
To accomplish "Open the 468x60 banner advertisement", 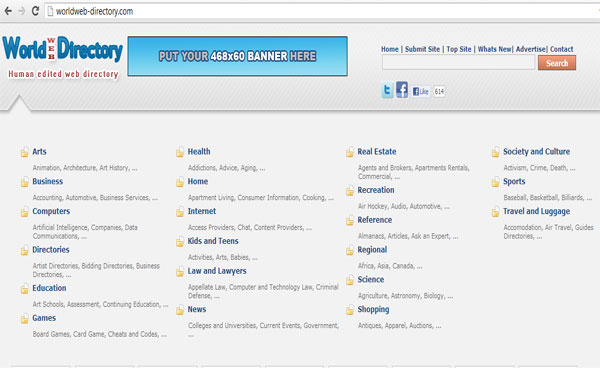I will point(237,56).
